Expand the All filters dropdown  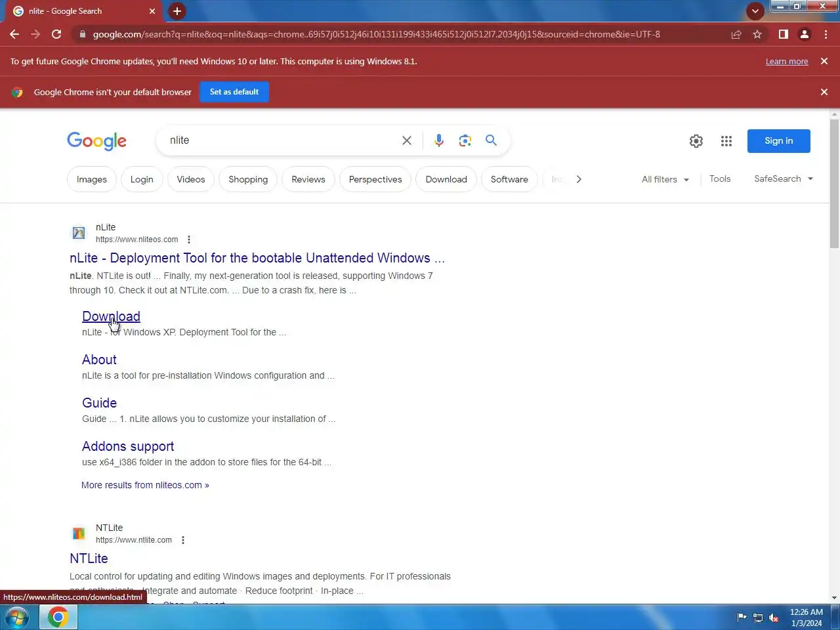(x=665, y=179)
